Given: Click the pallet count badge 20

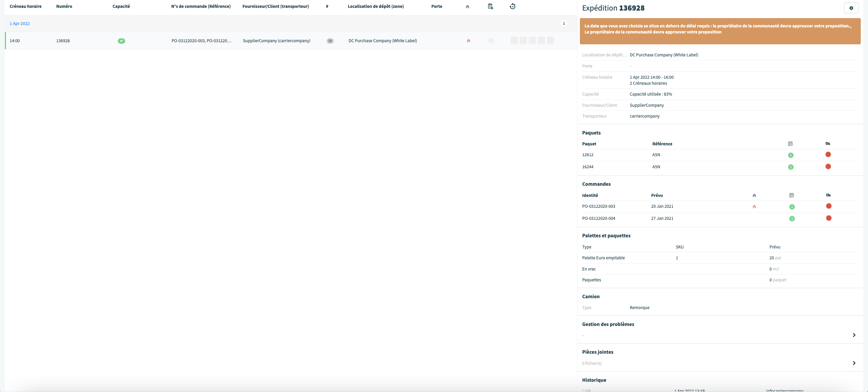Looking at the screenshot, I should [330, 41].
